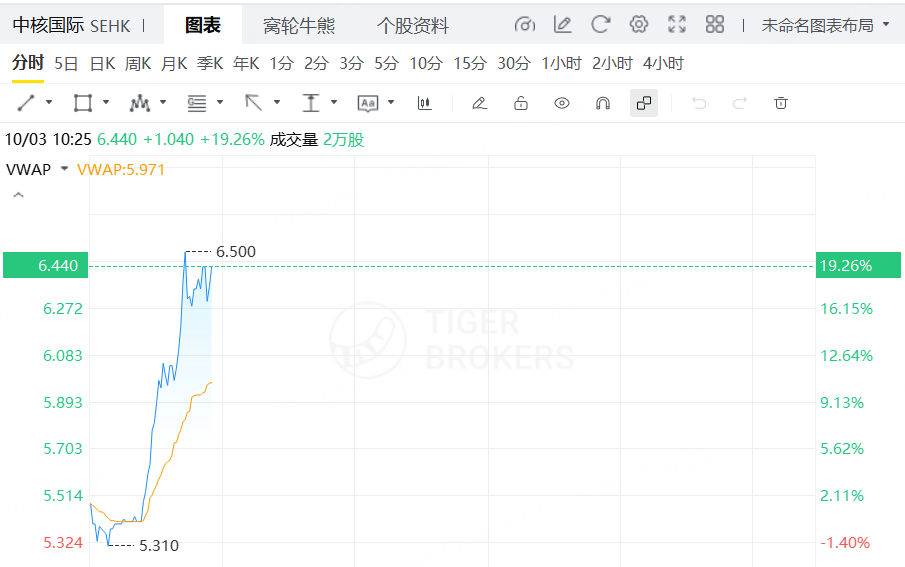Click the 6.500 high price label

(235, 252)
